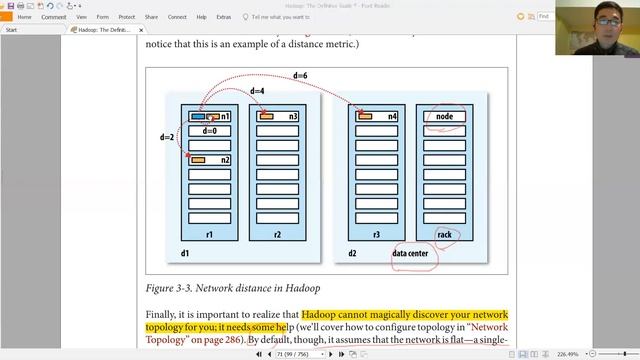Click the lightbulb icon beside Tell me
Viewport: 640px width, 360px height.
(245, 17)
